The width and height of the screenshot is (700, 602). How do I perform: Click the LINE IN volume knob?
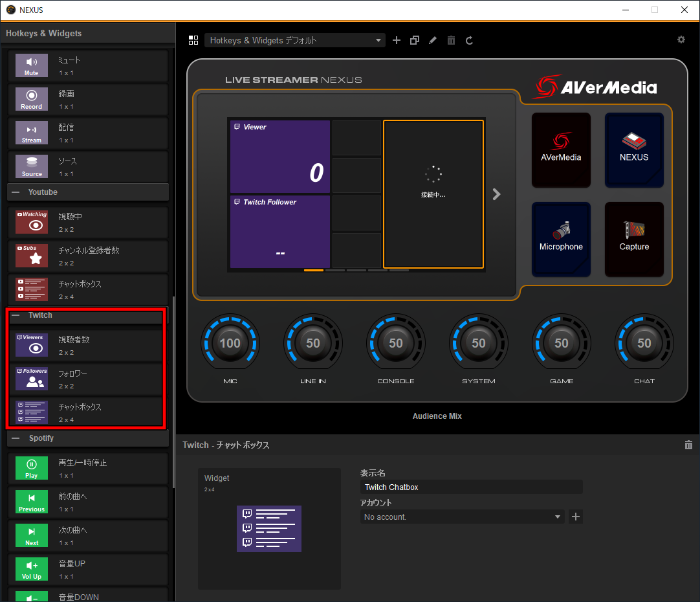click(x=313, y=343)
